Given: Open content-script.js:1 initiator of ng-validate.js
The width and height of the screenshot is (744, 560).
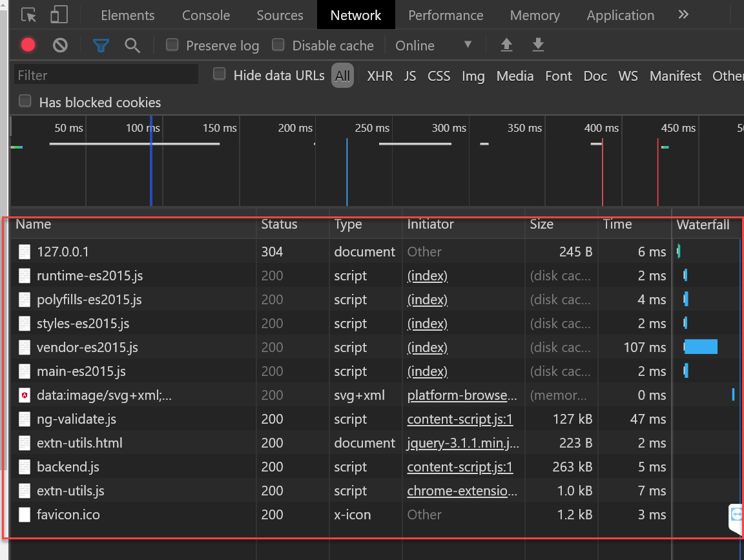Looking at the screenshot, I should 460,419.
